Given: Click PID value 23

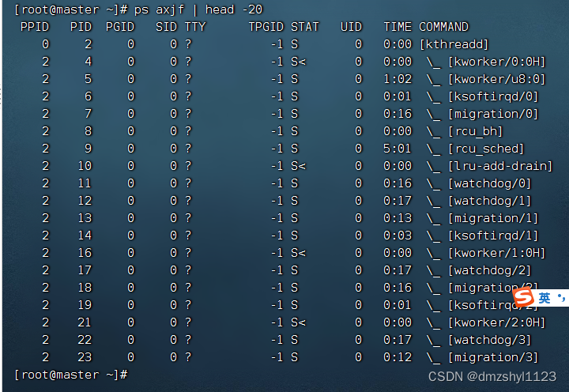Looking at the screenshot, I should click(85, 357).
